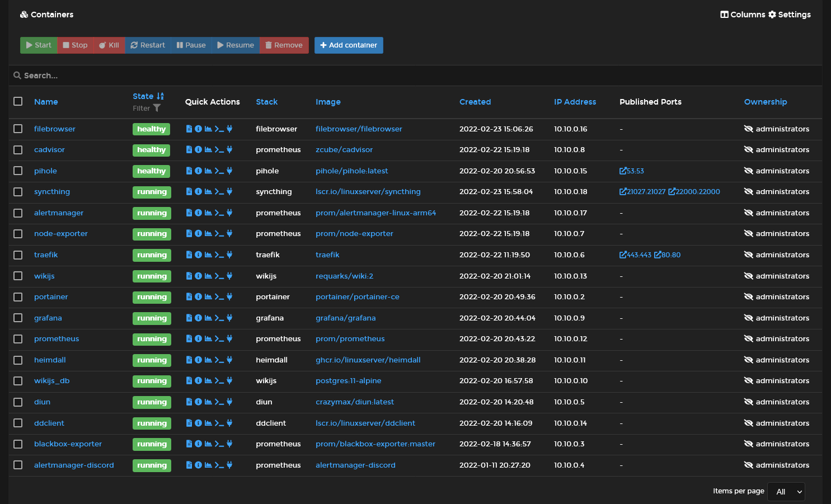The height and width of the screenshot is (504, 831).
Task: Open the blackbox-exporter container name link
Action: click(x=68, y=444)
